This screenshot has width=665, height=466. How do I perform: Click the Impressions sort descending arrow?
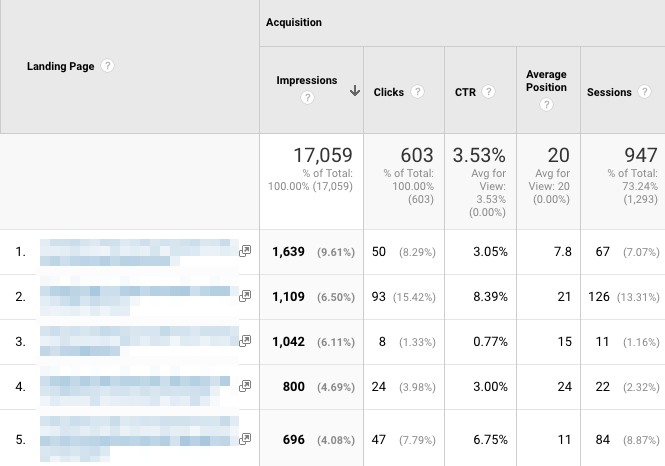(355, 90)
